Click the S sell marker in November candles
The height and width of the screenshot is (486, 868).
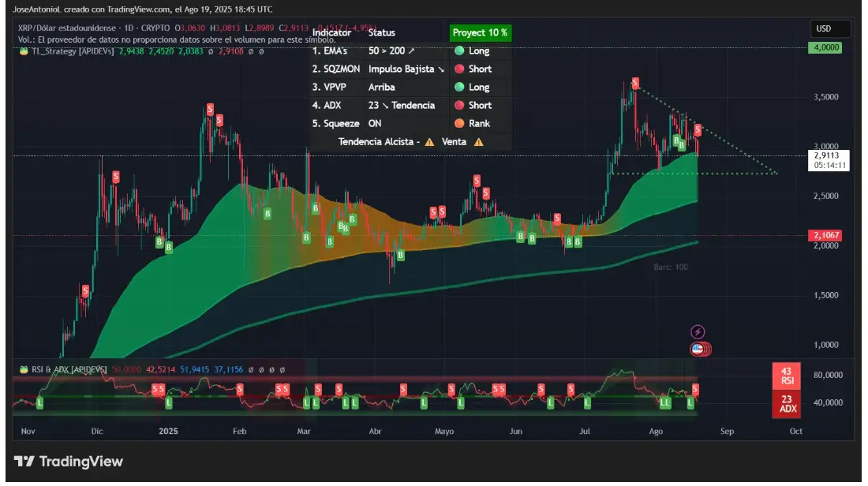(x=85, y=290)
